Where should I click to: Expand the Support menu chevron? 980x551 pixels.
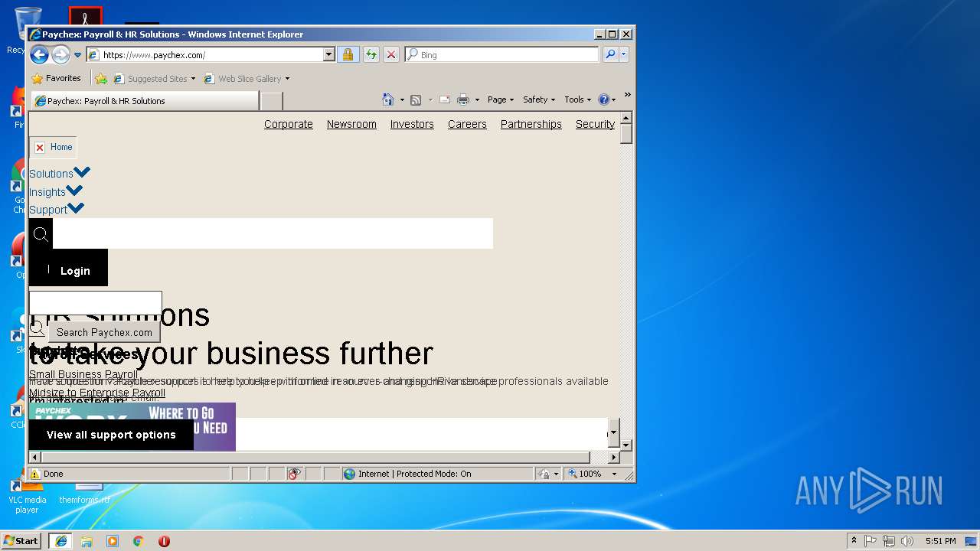tap(76, 208)
